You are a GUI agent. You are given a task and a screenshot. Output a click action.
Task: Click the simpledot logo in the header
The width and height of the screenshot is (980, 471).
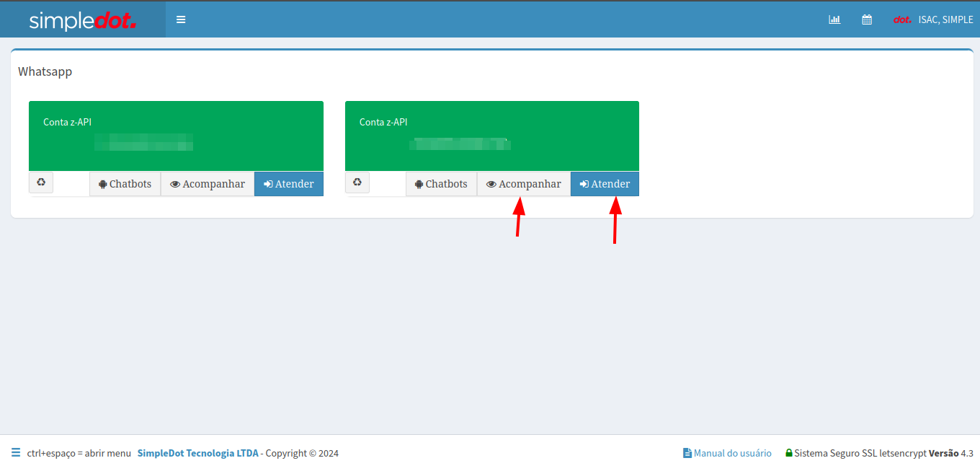[x=82, y=20]
